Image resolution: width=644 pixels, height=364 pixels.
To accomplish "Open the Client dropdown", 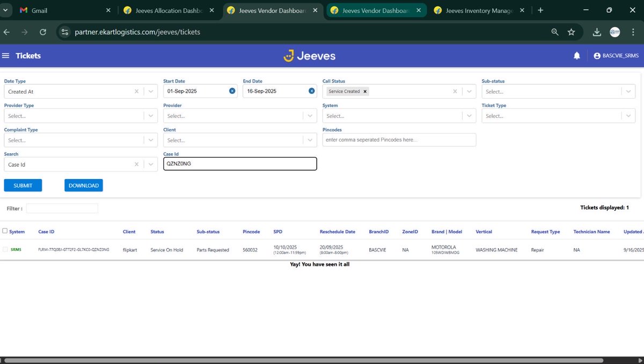I will click(240, 140).
